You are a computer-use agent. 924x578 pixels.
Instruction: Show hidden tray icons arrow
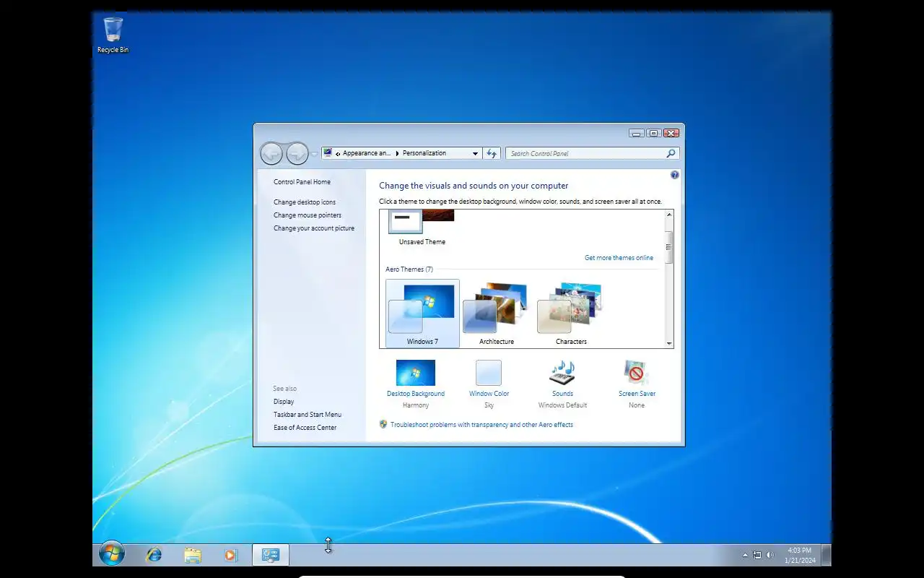(x=746, y=555)
